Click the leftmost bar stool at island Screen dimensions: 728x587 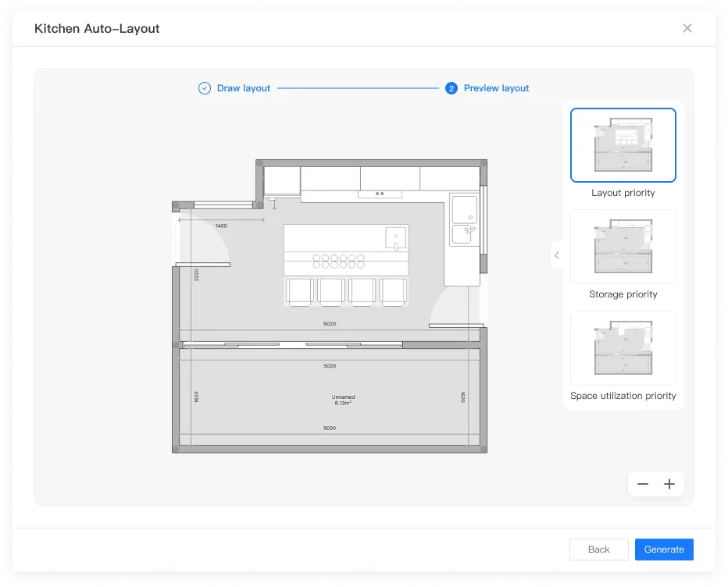(x=300, y=291)
